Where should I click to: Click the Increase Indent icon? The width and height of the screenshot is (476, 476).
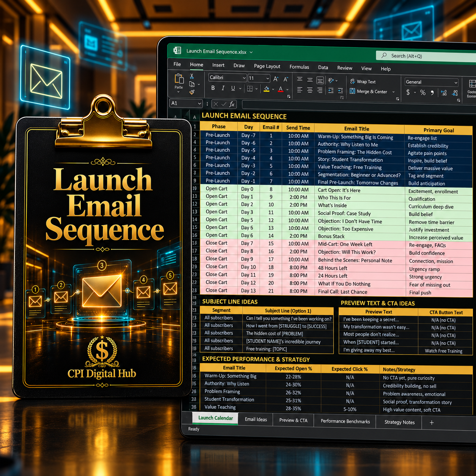340,91
